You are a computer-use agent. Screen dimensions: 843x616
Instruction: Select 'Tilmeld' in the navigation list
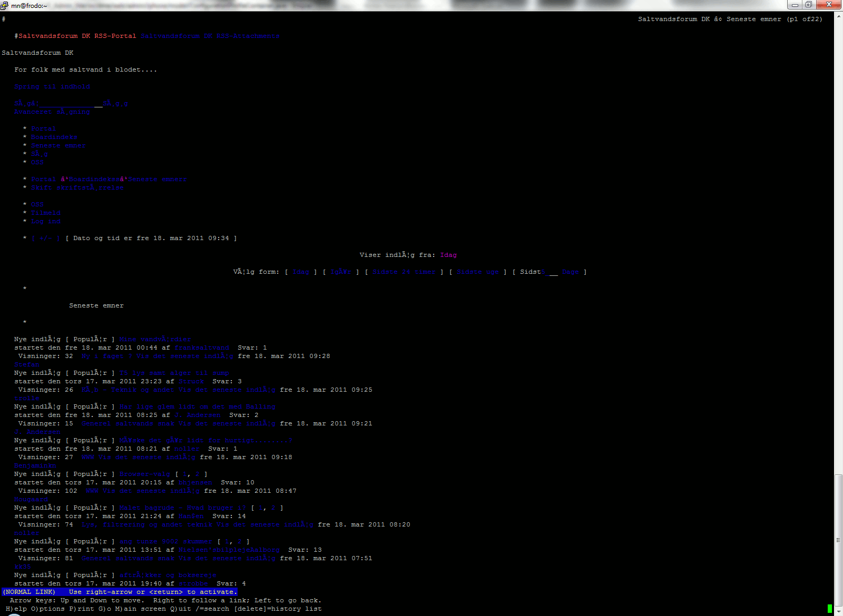click(46, 213)
